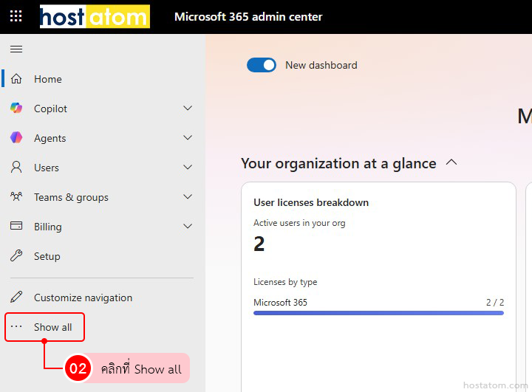532x392 pixels.
Task: Click the Microsoft 365 license label
Action: click(280, 302)
